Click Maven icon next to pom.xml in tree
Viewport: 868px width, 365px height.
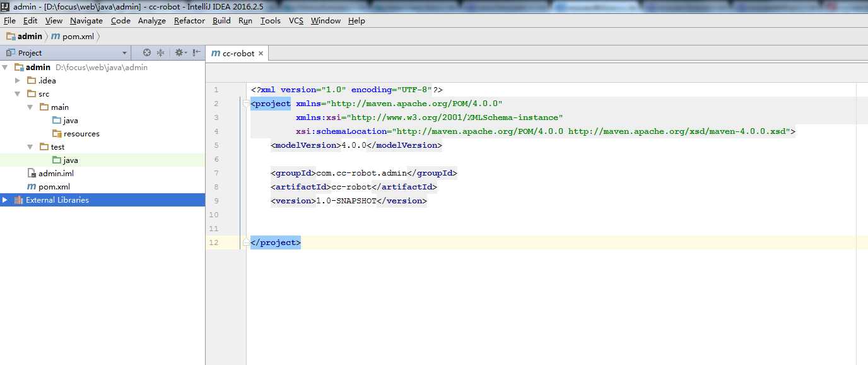pos(32,187)
